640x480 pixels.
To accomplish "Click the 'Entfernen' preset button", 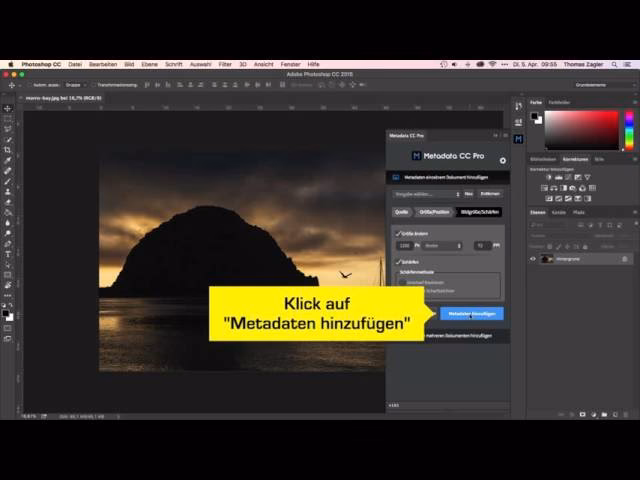I will [490, 194].
